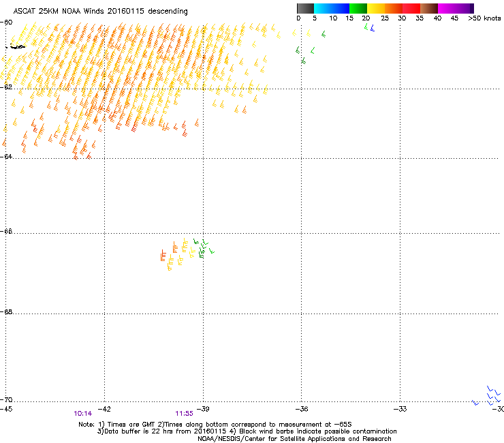
Task: Click the -33 longitude axis label
Action: pyautogui.click(x=400, y=409)
